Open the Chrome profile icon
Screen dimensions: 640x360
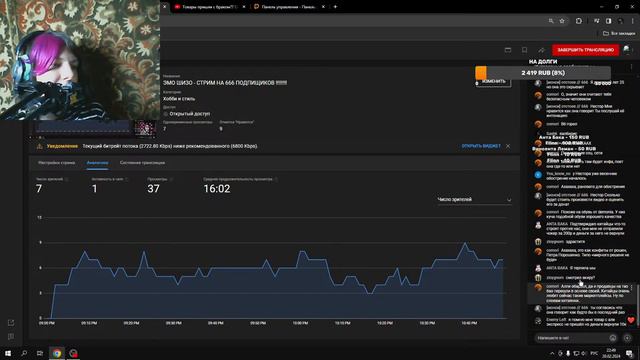click(x=620, y=21)
